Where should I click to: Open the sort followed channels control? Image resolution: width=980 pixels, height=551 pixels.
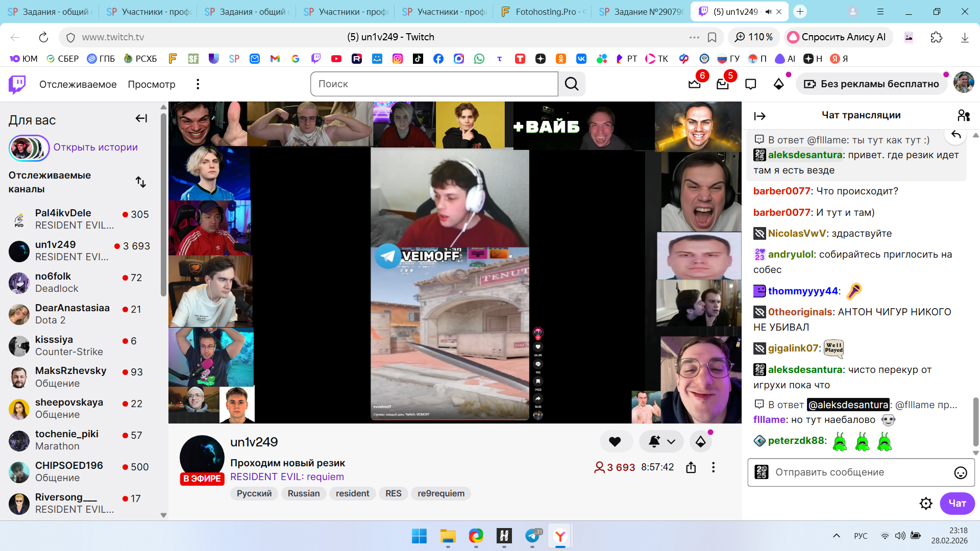click(x=141, y=182)
